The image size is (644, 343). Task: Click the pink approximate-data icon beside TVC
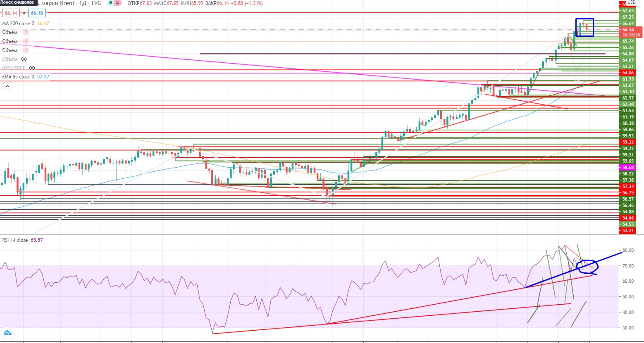(118, 3)
